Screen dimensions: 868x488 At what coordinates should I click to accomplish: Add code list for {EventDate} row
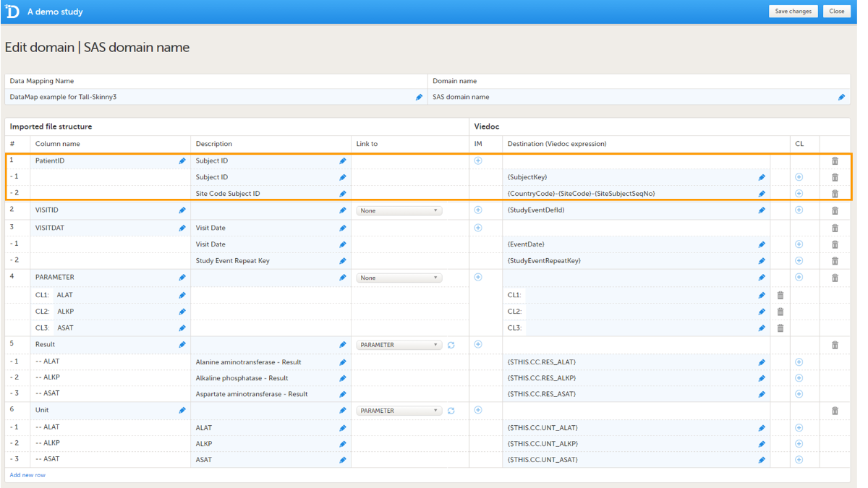pos(799,244)
